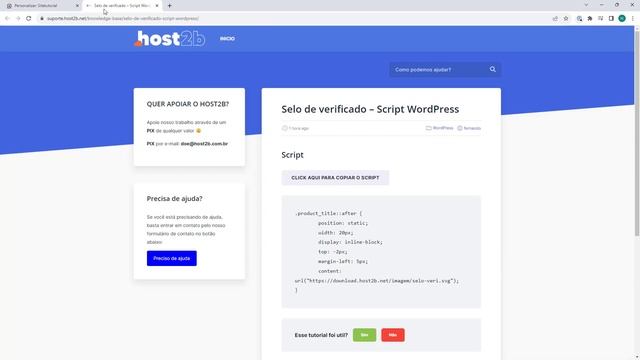Open the Chrome three-dot menu
This screenshot has height=360, width=640.
click(x=633, y=18)
